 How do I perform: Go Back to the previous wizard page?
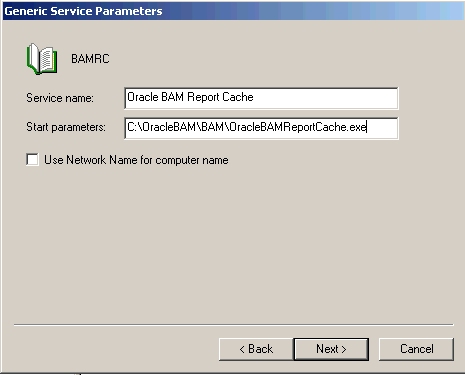pos(256,349)
